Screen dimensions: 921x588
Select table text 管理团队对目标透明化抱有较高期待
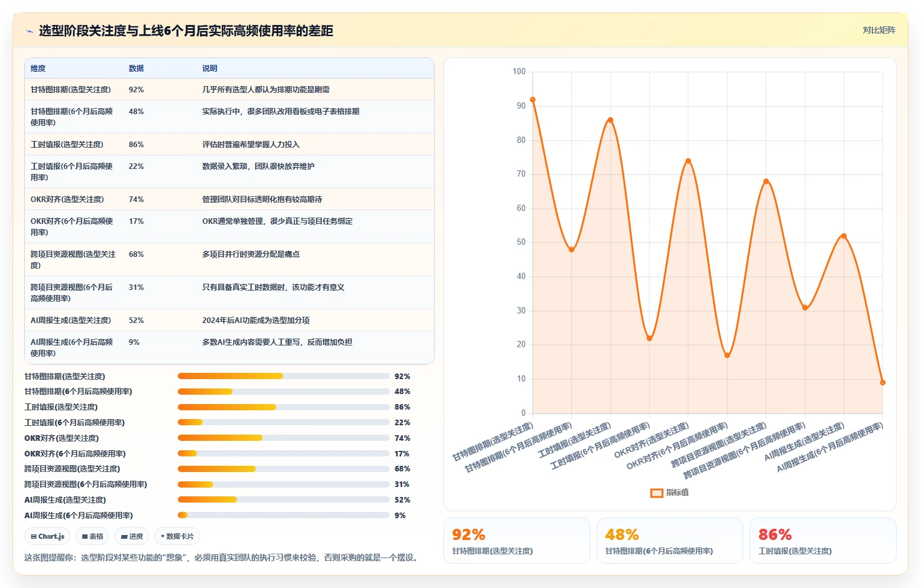click(262, 200)
